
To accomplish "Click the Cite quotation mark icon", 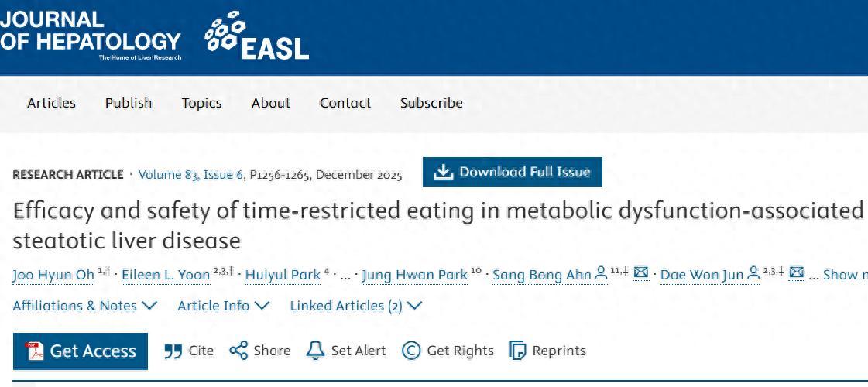I will point(173,351).
